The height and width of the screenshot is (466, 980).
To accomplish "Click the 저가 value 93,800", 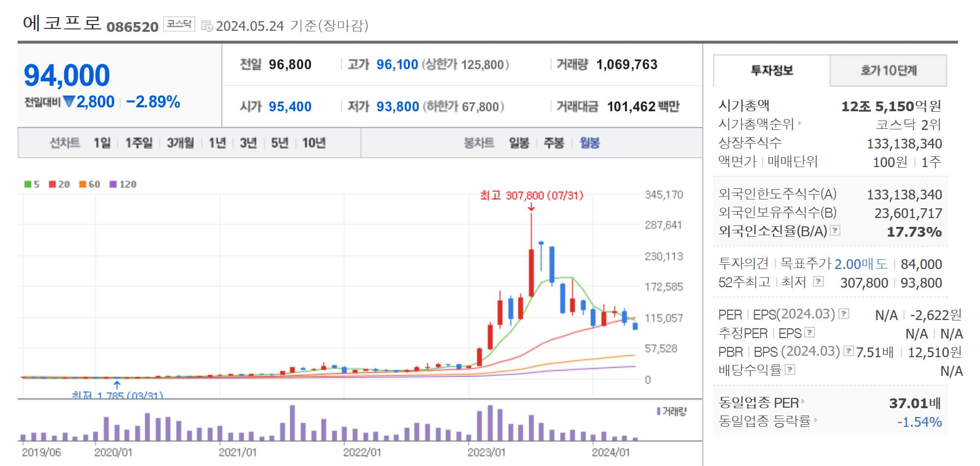I will 398,106.
